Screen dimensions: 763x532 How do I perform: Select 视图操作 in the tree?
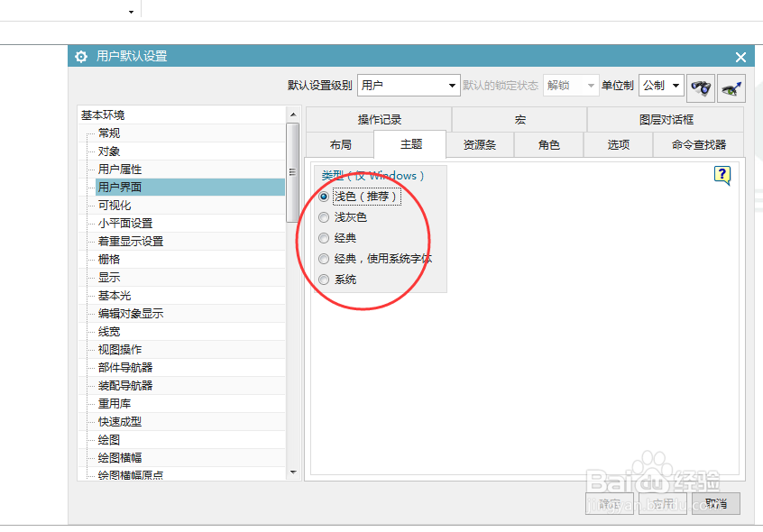[x=120, y=350]
